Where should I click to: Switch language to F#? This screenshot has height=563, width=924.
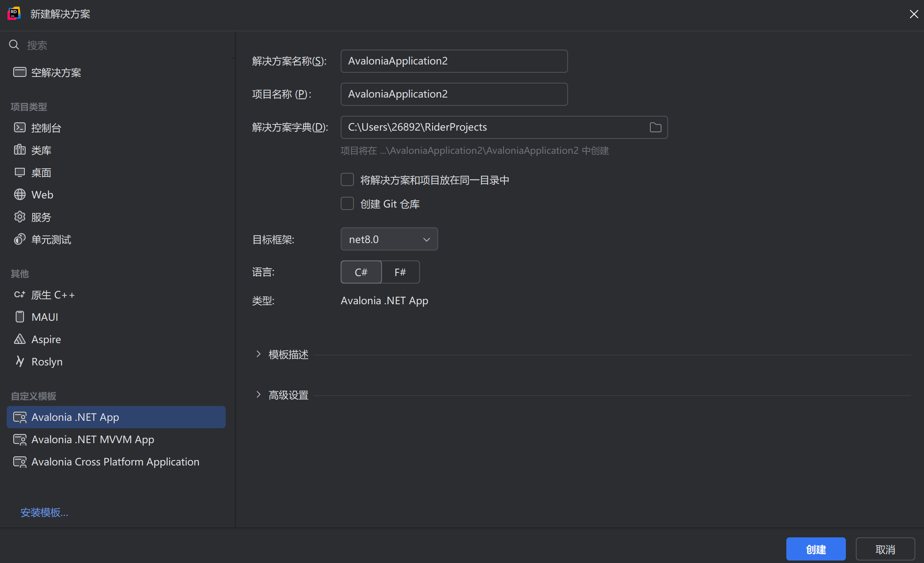[400, 272]
